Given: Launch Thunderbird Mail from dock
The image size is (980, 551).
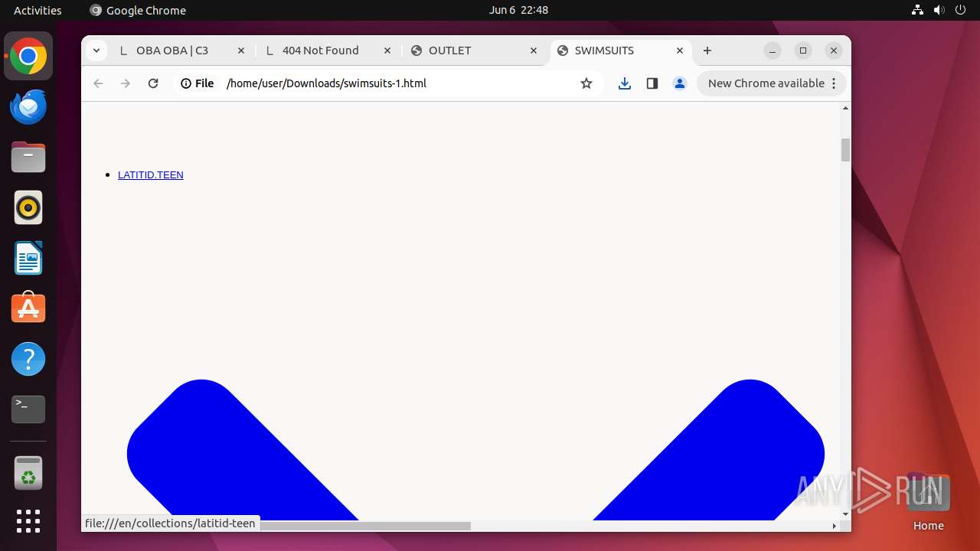Looking at the screenshot, I should pyautogui.click(x=28, y=106).
